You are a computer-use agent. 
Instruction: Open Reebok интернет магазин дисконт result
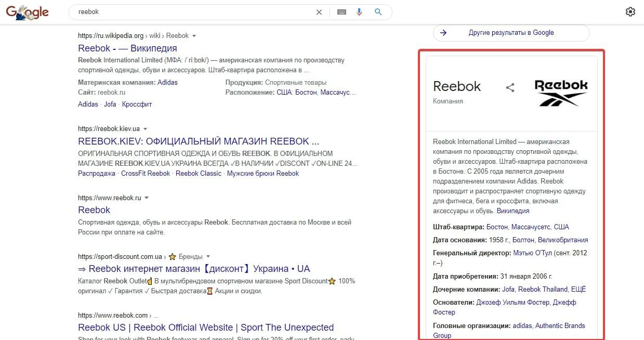point(194,269)
